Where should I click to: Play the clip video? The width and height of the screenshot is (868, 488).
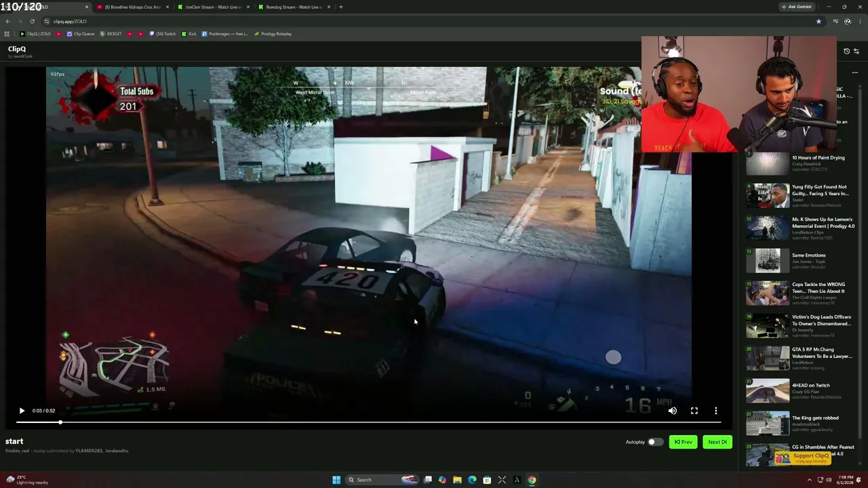coord(22,411)
